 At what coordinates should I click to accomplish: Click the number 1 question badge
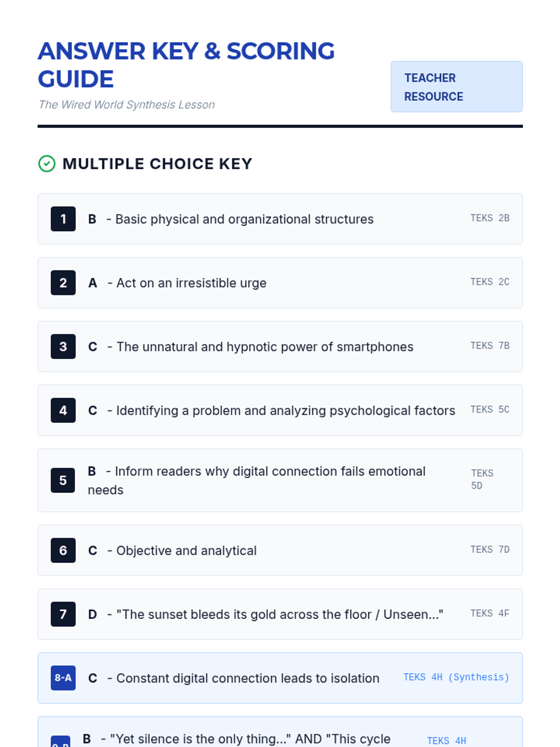coord(63,219)
